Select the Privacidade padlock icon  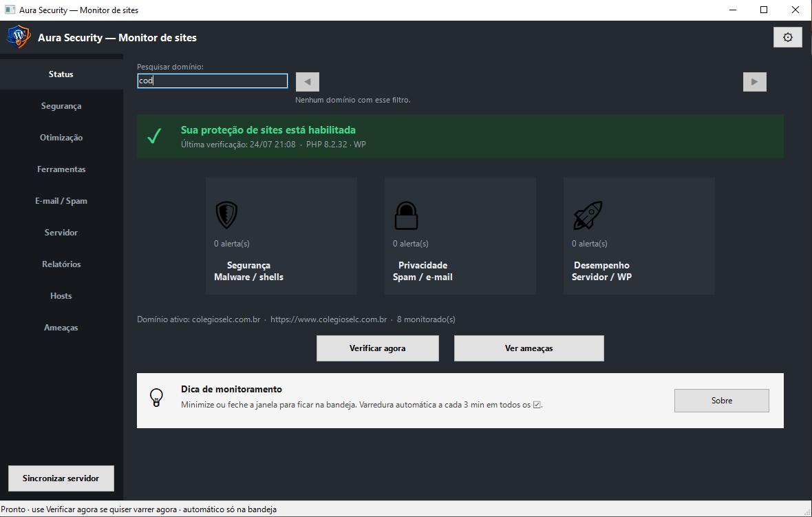(406, 215)
